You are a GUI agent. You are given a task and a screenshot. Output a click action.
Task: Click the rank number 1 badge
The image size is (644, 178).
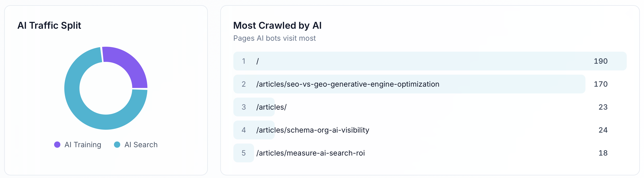tap(244, 61)
